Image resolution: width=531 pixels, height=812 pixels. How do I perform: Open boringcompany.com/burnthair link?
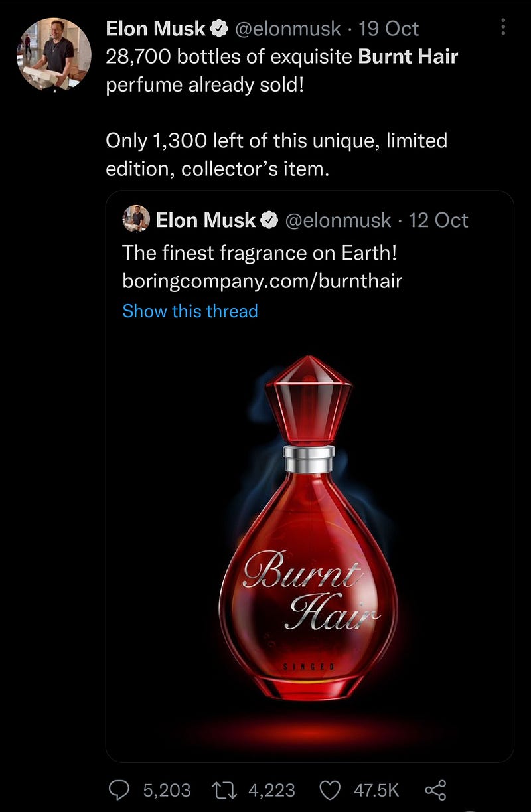(x=262, y=282)
